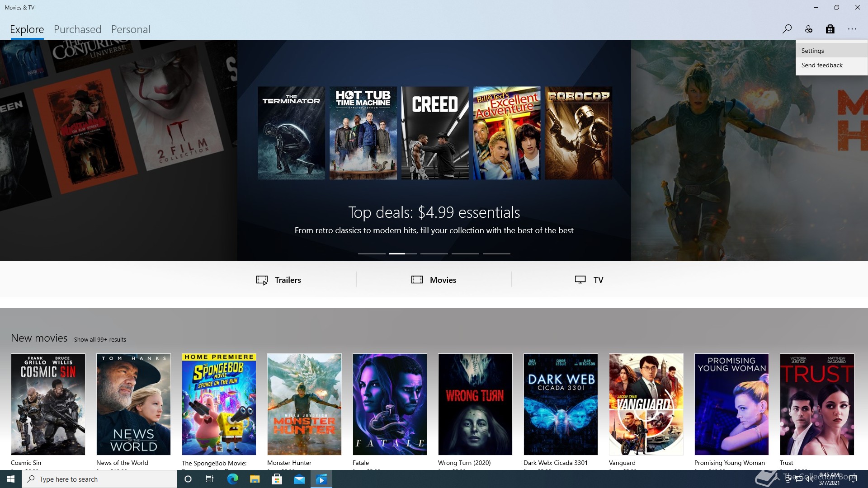Click Top deals $4.99 essentials headline

point(434,212)
